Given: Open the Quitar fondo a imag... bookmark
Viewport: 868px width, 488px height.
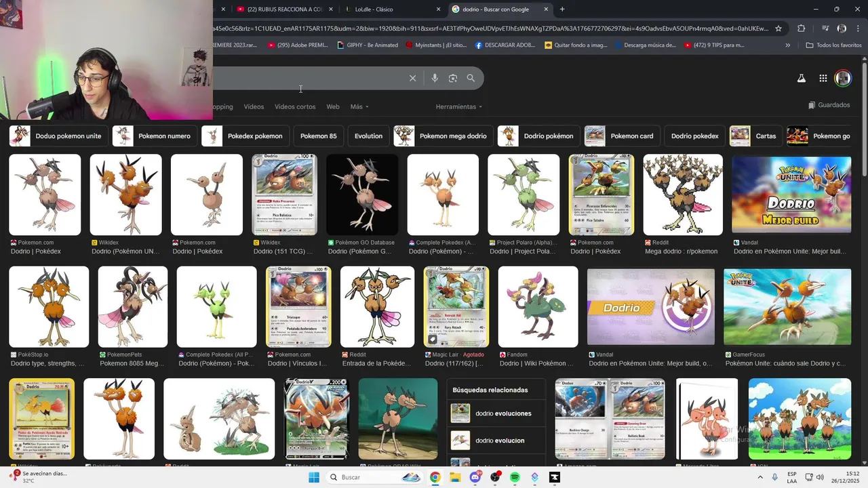Looking at the screenshot, I should coord(576,45).
